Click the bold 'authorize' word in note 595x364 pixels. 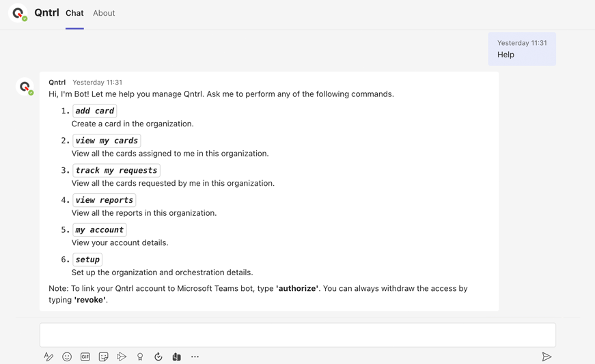(297, 289)
